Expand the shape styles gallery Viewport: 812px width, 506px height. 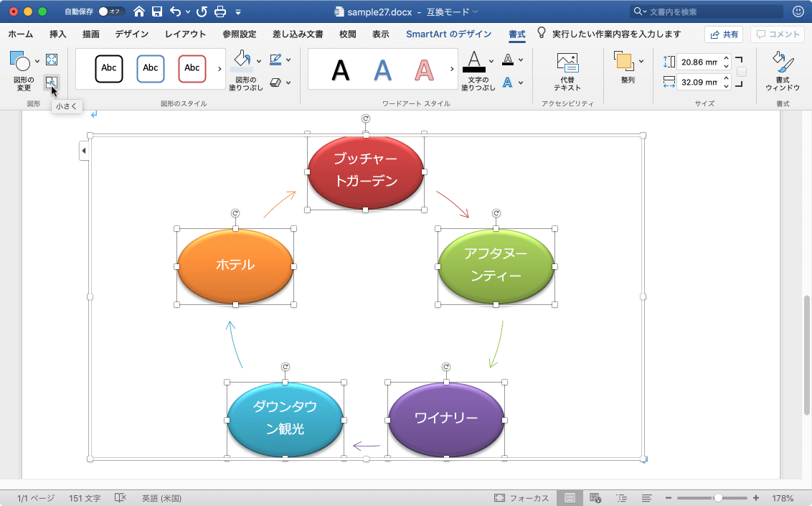[x=219, y=68]
